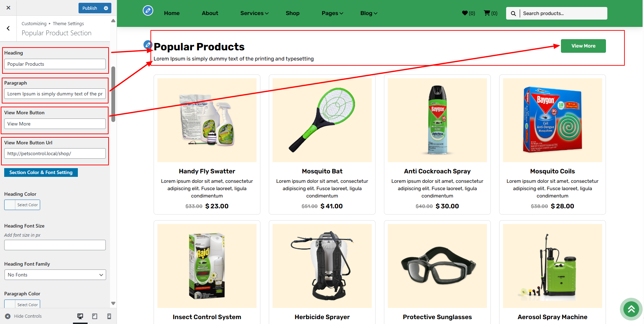This screenshot has height=324, width=644.
Task: Open publish settings gear icon
Action: point(106,8)
